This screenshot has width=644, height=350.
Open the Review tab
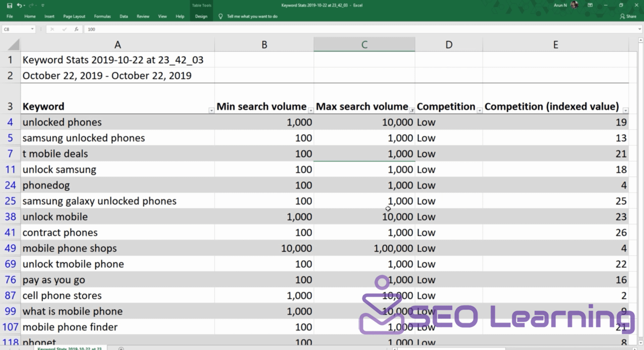[x=143, y=16]
